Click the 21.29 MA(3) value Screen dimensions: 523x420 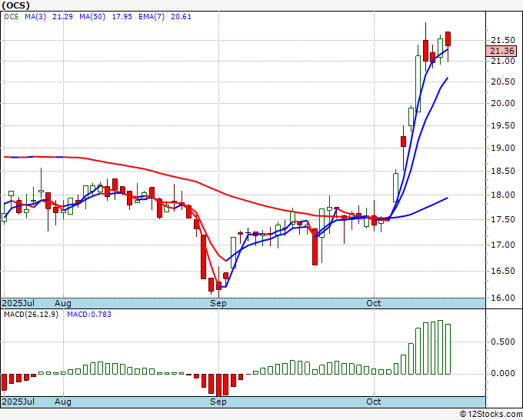(62, 17)
